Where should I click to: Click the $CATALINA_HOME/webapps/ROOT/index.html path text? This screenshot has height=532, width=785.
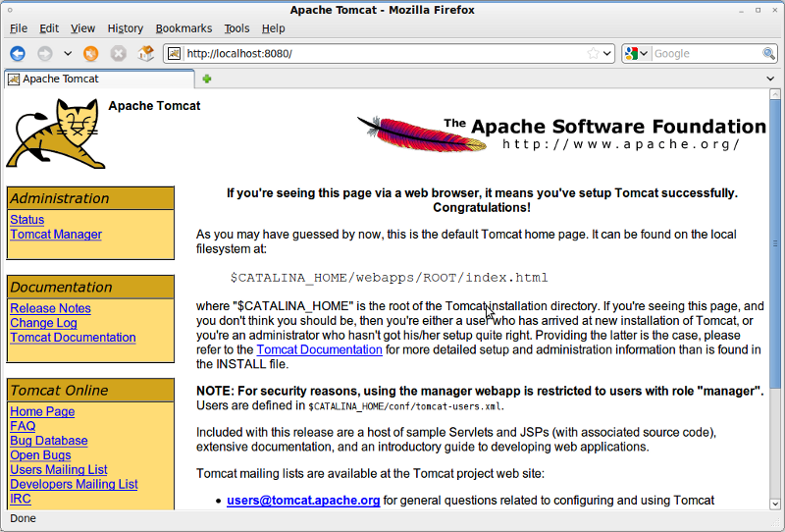click(x=389, y=278)
